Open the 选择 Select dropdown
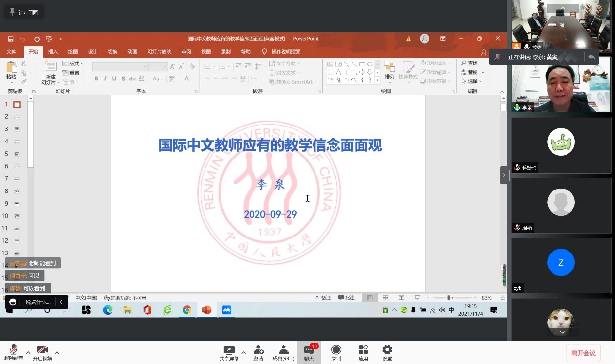Screen dimensions: 615x364 (472, 81)
